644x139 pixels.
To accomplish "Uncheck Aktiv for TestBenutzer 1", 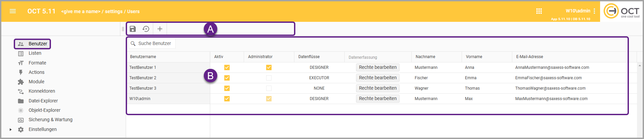I will (x=227, y=67).
